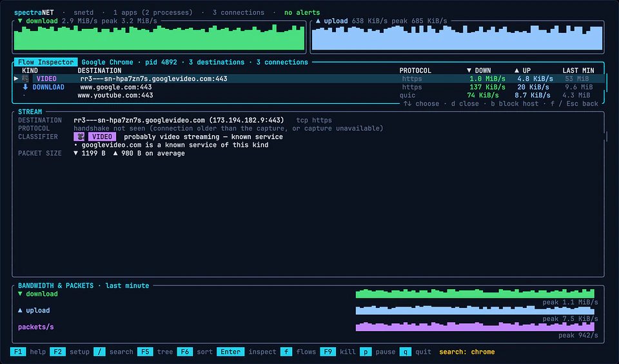Click the download triangle icon in top graph header

(20, 21)
